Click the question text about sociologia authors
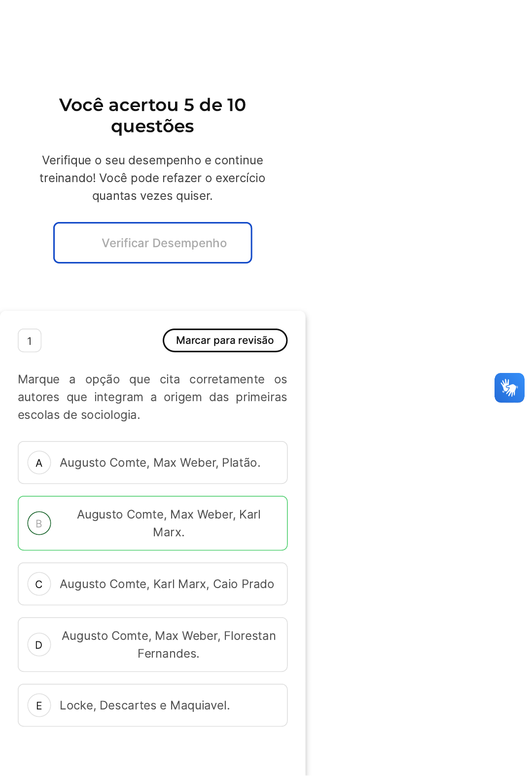The height and width of the screenshot is (776, 532). (x=152, y=397)
